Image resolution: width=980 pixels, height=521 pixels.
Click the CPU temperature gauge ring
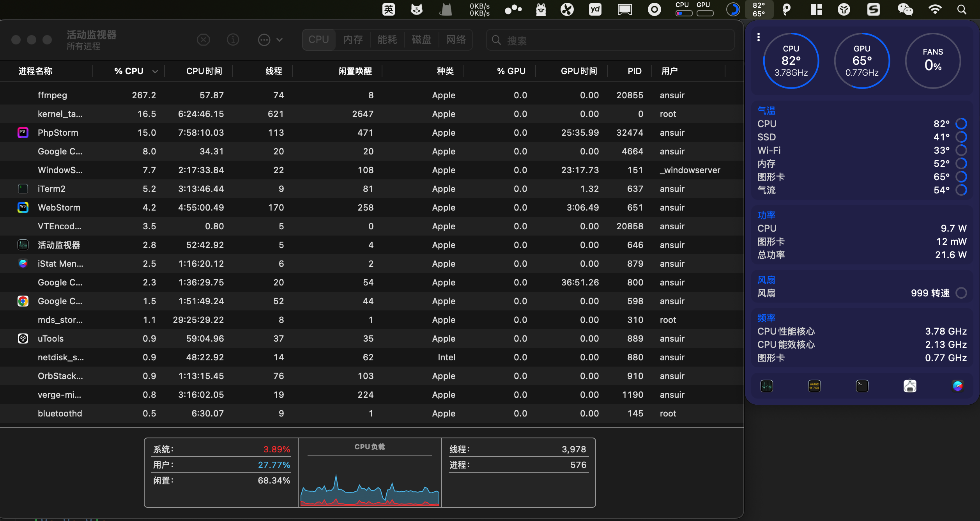pos(791,61)
